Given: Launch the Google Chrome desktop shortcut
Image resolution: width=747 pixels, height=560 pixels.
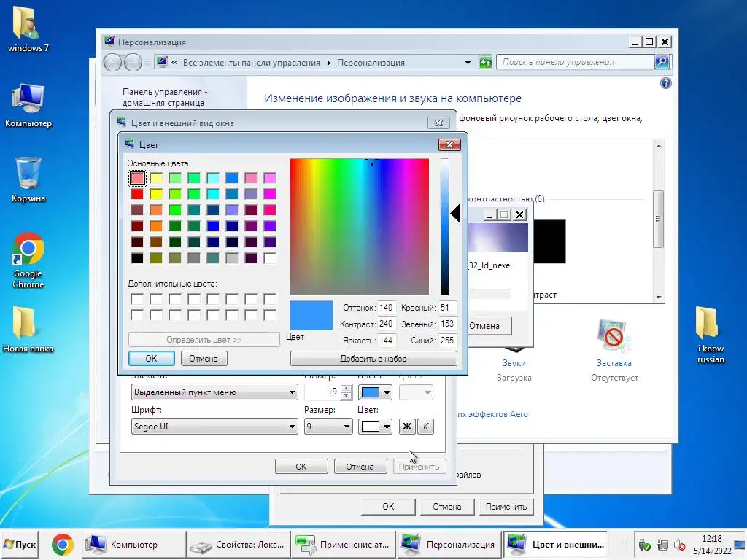Looking at the screenshot, I should tap(28, 260).
